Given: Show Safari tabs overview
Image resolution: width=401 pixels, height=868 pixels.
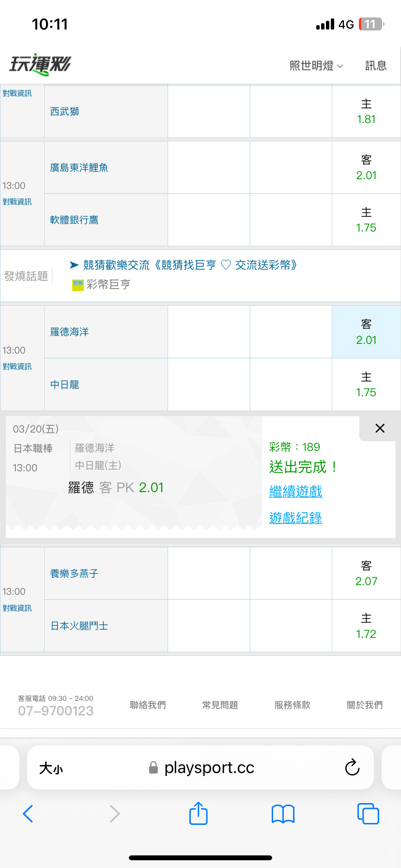Looking at the screenshot, I should (368, 814).
